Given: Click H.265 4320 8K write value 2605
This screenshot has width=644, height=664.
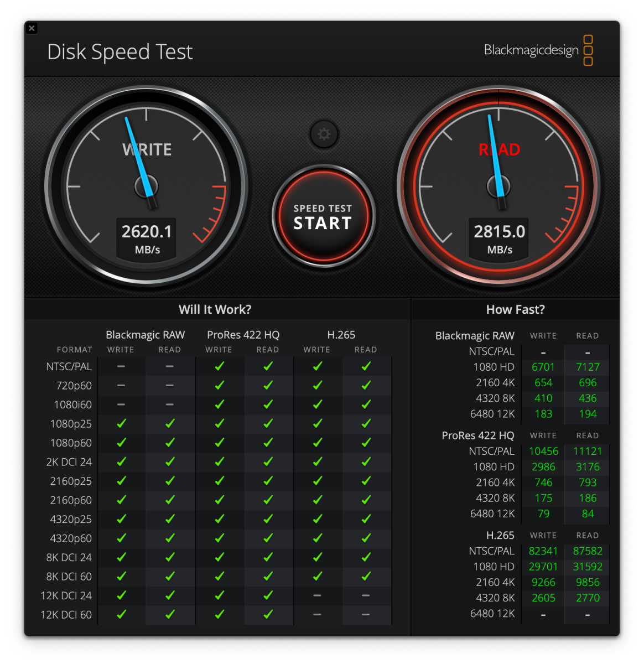Looking at the screenshot, I should click(543, 598).
